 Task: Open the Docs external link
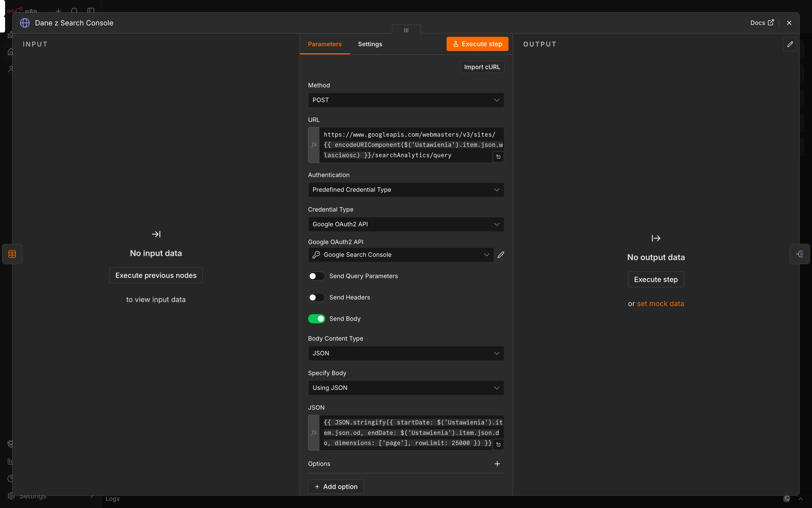click(762, 23)
